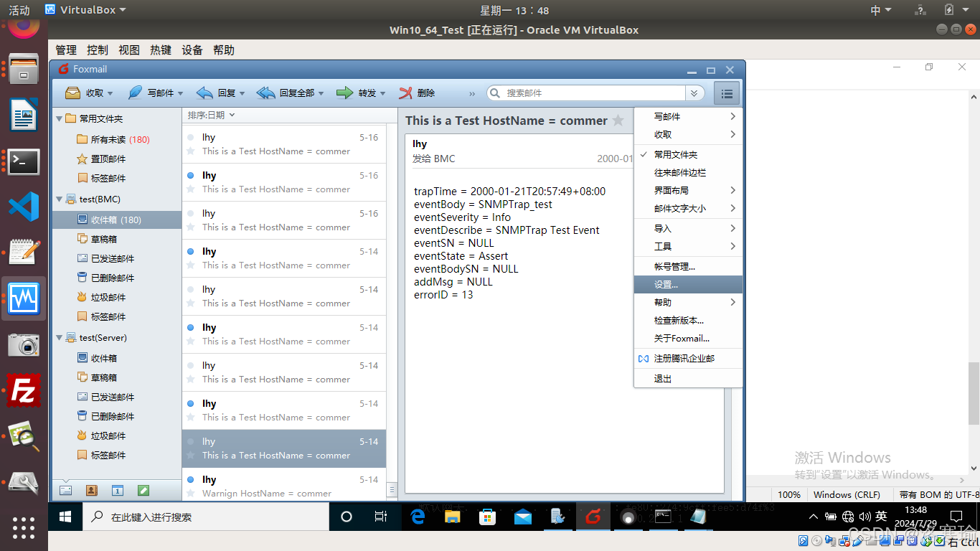Show hidden toolbar items chevron »
The width and height of the screenshot is (980, 551).
tap(472, 93)
